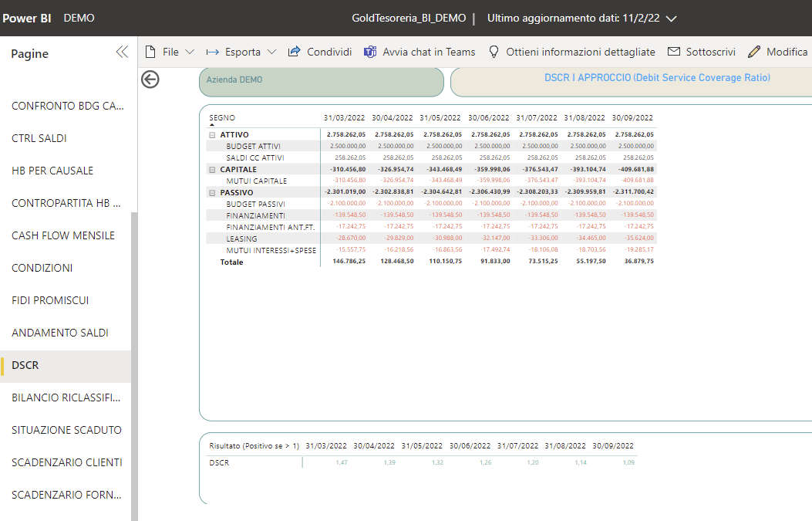Image resolution: width=812 pixels, height=521 pixels.
Task: Click Totale value 36.879,75
Action: coord(638,262)
